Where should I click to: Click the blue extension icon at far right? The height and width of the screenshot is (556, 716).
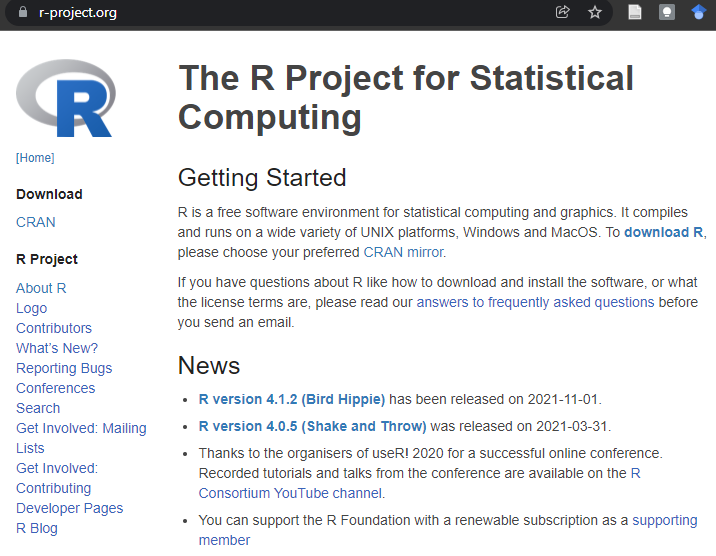(x=699, y=12)
